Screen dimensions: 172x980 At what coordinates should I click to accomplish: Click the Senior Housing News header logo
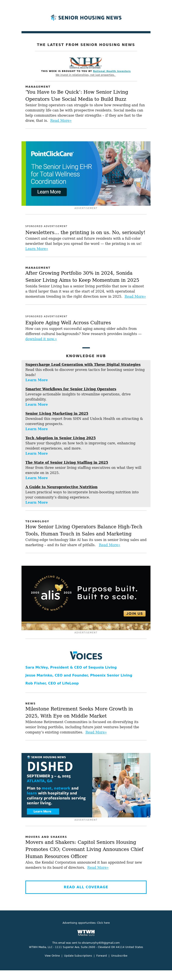click(86, 17)
